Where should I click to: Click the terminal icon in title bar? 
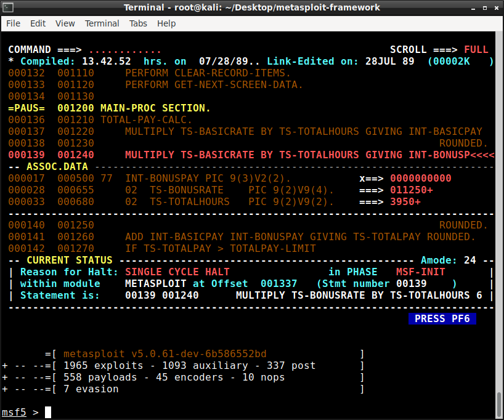point(8,7)
